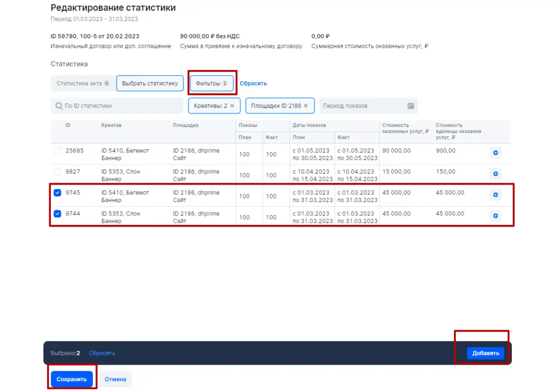The width and height of the screenshot is (558, 392).
Task: Click the plus icon in row 9744
Action: tap(495, 216)
